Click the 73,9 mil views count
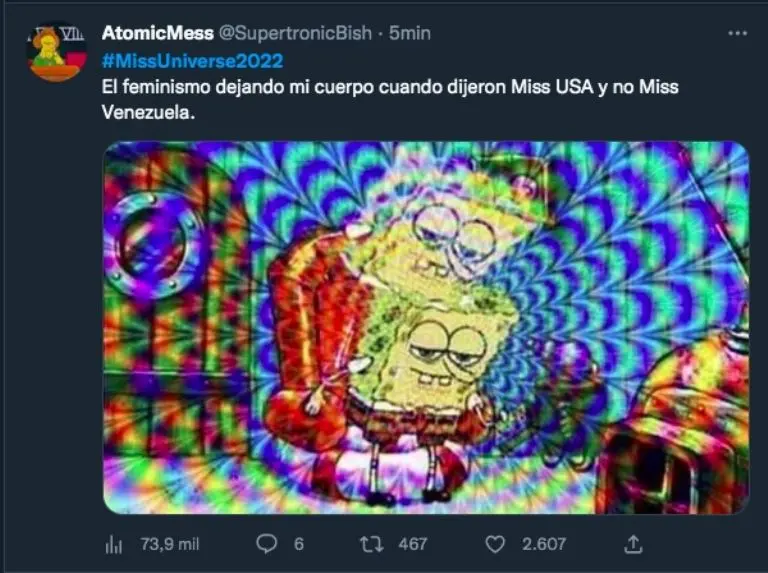 point(170,544)
